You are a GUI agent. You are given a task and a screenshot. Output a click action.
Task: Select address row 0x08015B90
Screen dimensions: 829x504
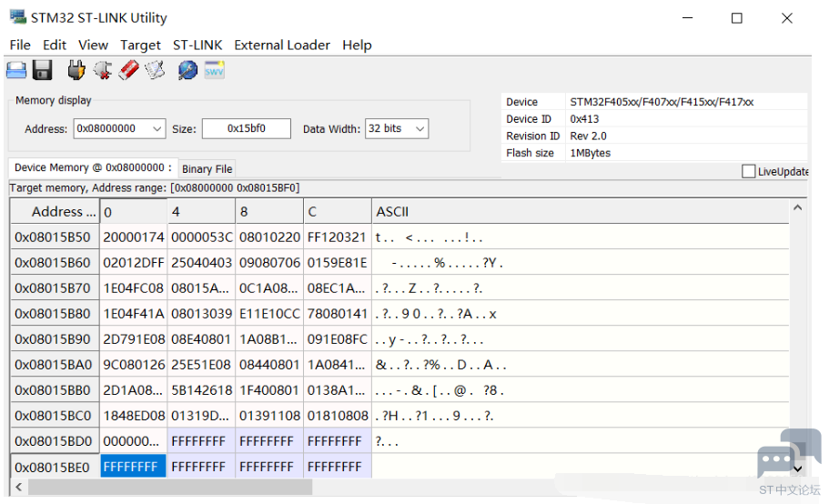click(x=53, y=339)
